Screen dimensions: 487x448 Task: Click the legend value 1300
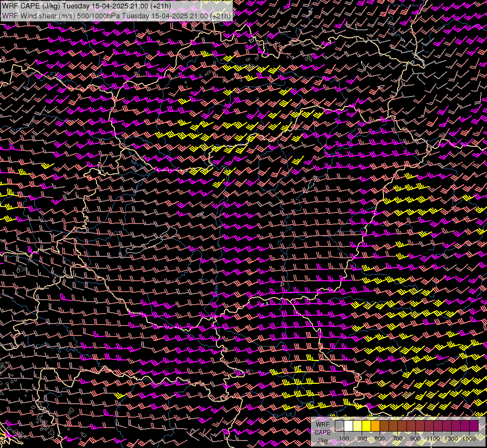[451, 439]
